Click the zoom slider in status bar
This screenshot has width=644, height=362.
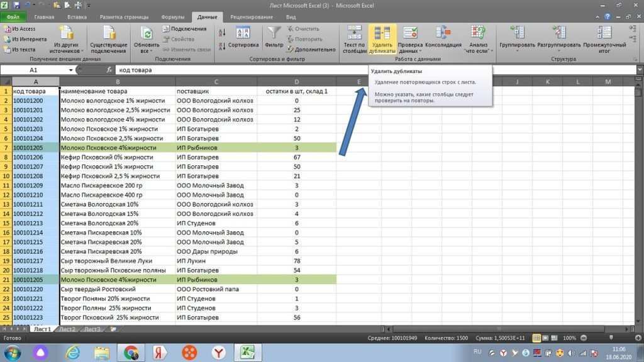pos(609,338)
